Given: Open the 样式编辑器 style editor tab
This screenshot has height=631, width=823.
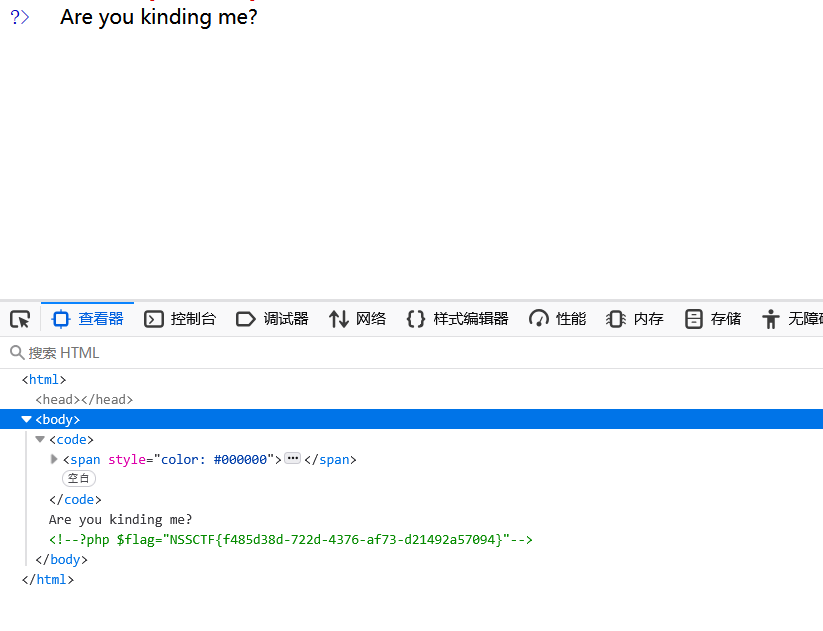Looking at the screenshot, I should pyautogui.click(x=457, y=319).
